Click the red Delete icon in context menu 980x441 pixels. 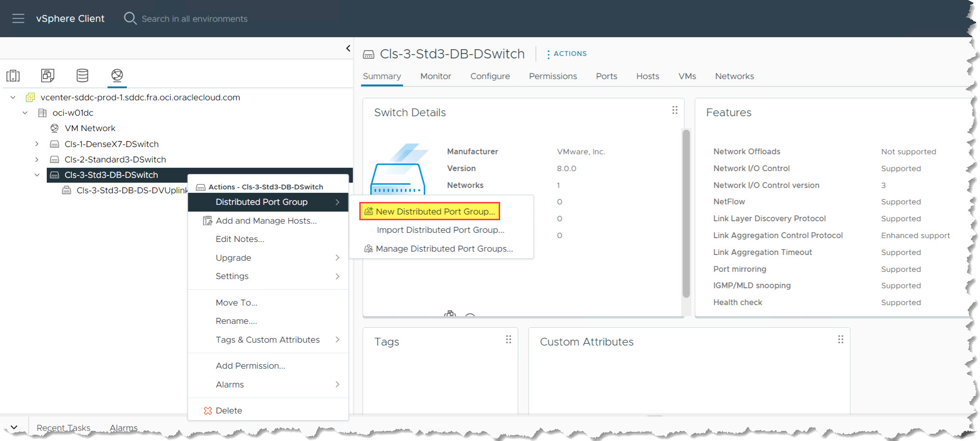click(x=208, y=411)
